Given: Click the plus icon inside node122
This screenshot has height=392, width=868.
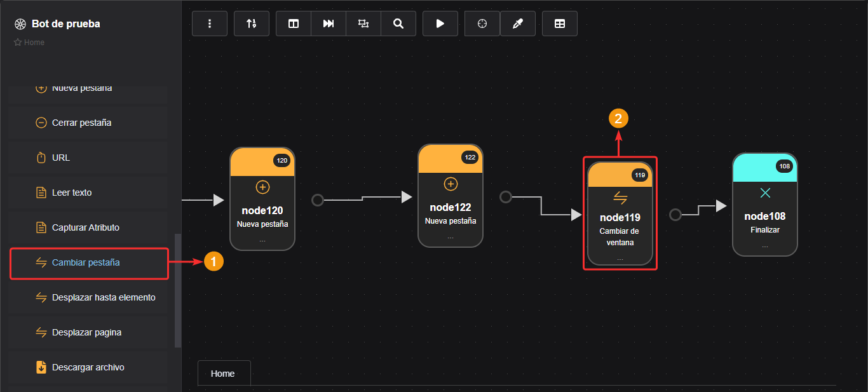Looking at the screenshot, I should (451, 184).
